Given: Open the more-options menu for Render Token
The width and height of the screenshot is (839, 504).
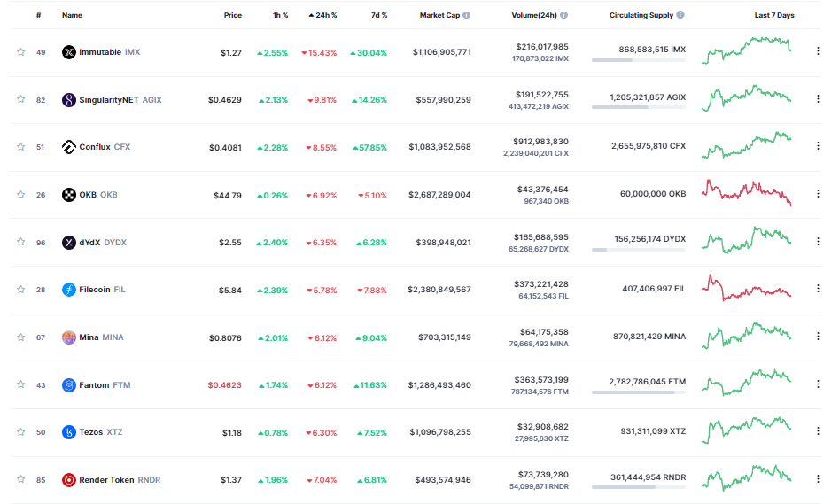Looking at the screenshot, I should (818, 479).
